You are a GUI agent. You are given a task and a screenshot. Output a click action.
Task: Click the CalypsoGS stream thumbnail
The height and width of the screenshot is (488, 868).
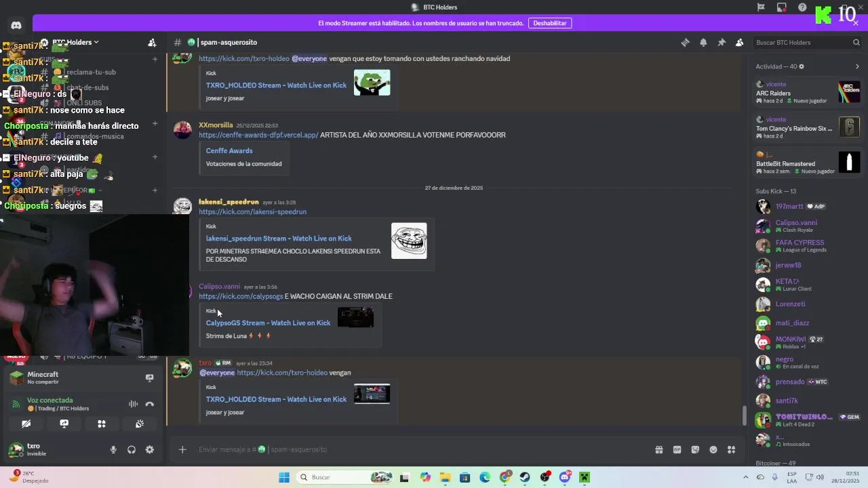pyautogui.click(x=355, y=317)
